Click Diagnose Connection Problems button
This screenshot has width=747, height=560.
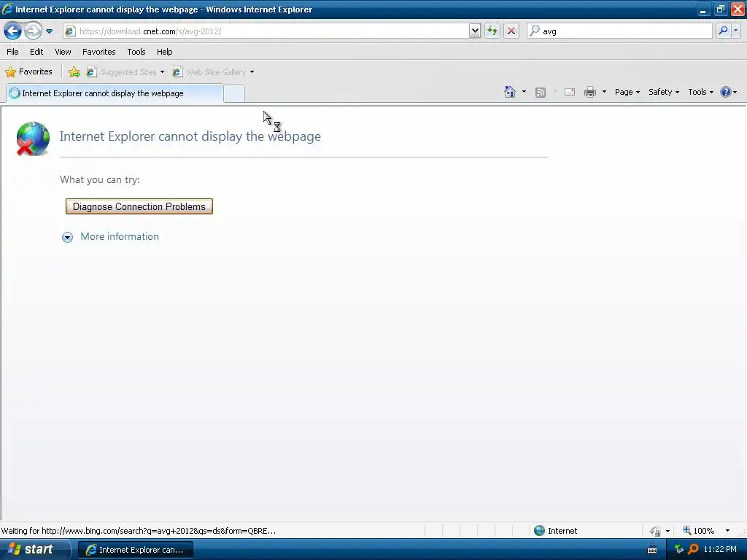click(x=139, y=206)
